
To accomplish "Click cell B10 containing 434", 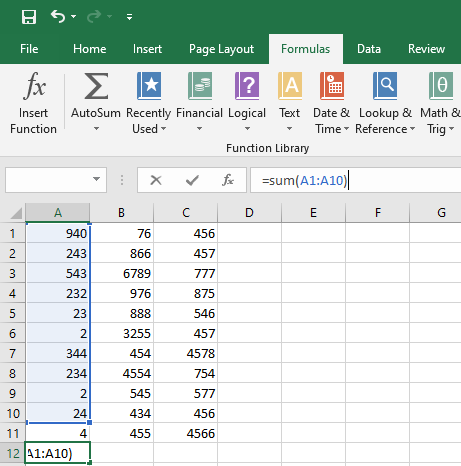I will 121,413.
